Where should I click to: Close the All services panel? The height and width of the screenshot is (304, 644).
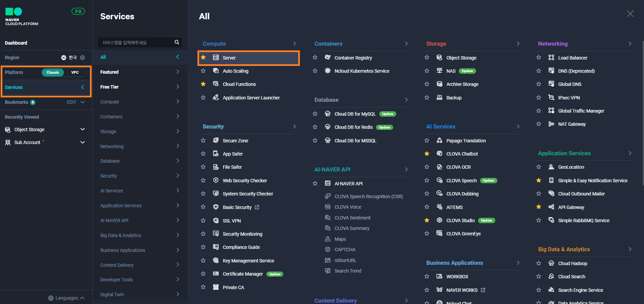[630, 14]
